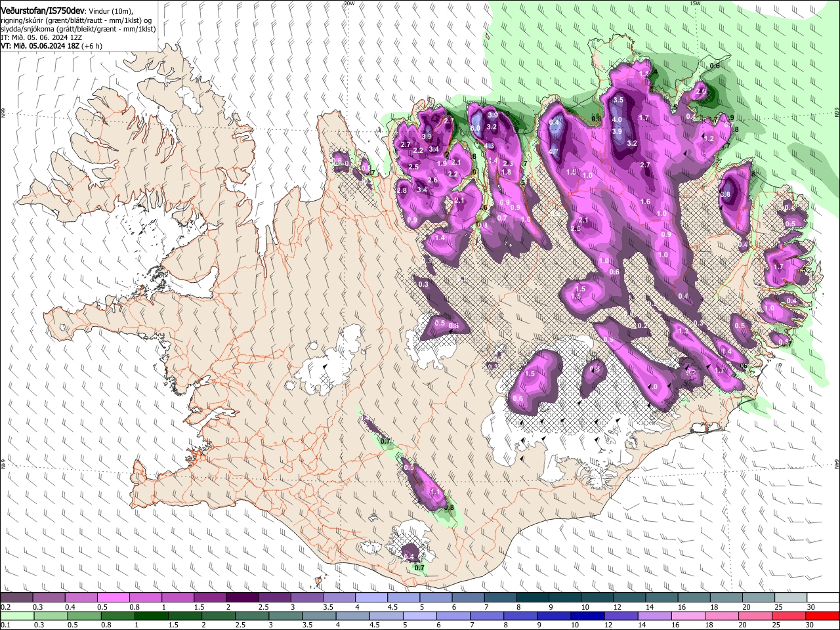
Task: Click the palest green 0.1–0.3 rain legend swatch
Action: point(17,616)
